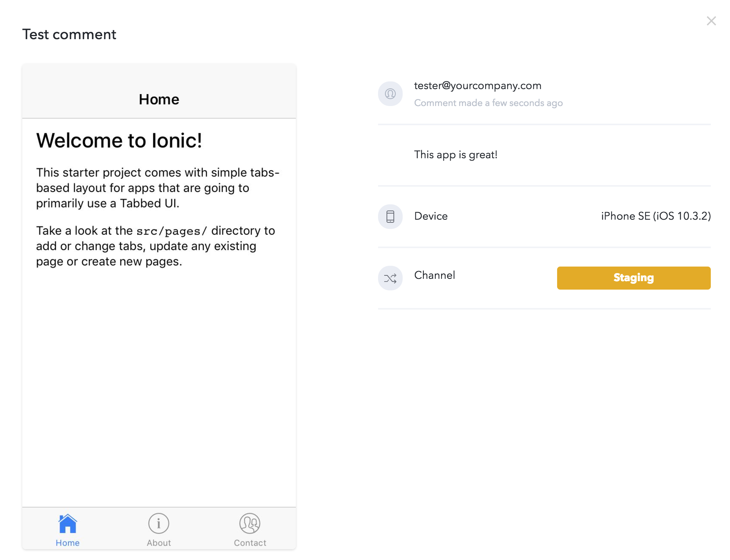Click the Device phone icon
The width and height of the screenshot is (730, 560).
click(x=390, y=217)
